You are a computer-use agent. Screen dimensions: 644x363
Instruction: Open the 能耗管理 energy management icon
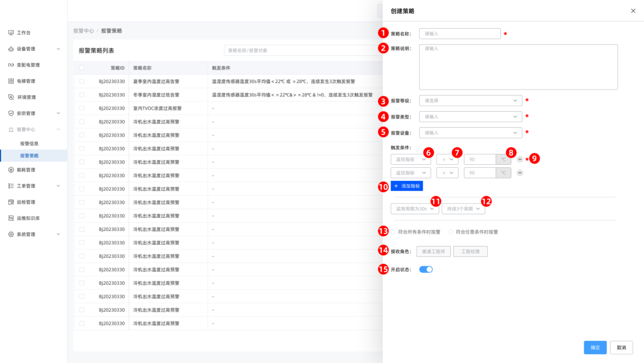point(10,170)
